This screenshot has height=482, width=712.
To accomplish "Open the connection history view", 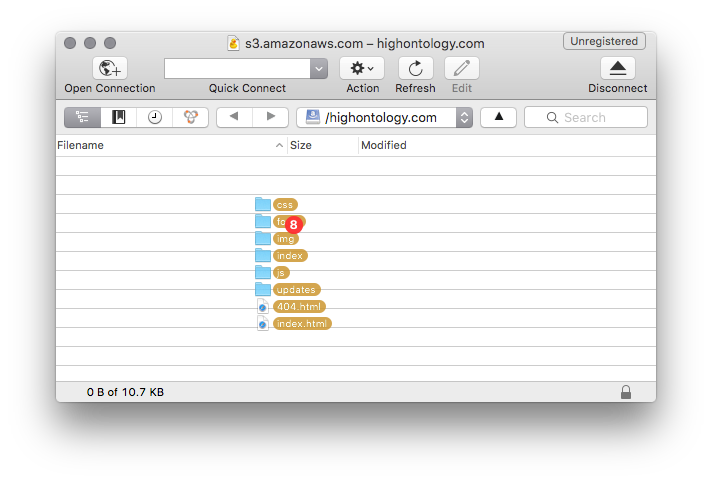I will pyautogui.click(x=155, y=117).
